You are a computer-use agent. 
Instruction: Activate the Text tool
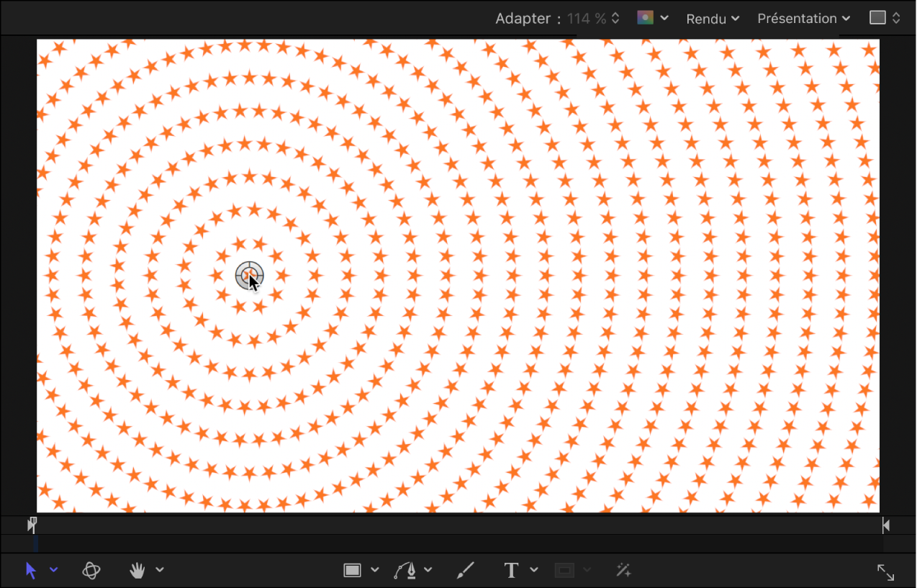pyautogui.click(x=511, y=571)
